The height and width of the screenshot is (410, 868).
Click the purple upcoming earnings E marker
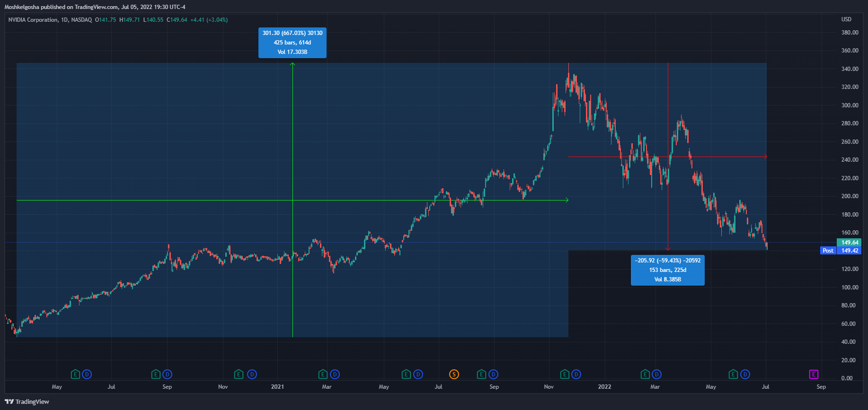(x=814, y=375)
